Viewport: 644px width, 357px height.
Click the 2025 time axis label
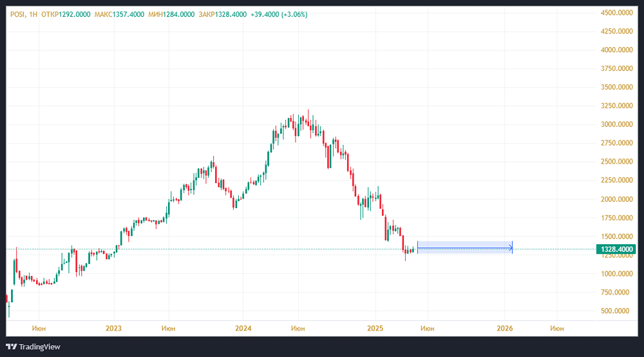(x=375, y=328)
